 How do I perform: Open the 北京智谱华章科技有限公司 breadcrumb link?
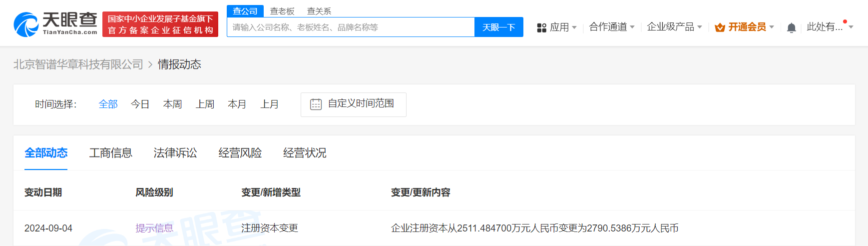pos(78,64)
